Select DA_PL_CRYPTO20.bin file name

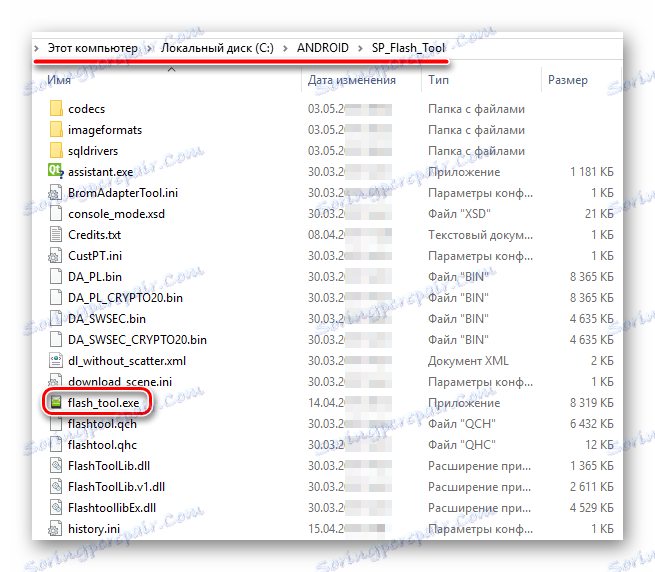[125, 298]
